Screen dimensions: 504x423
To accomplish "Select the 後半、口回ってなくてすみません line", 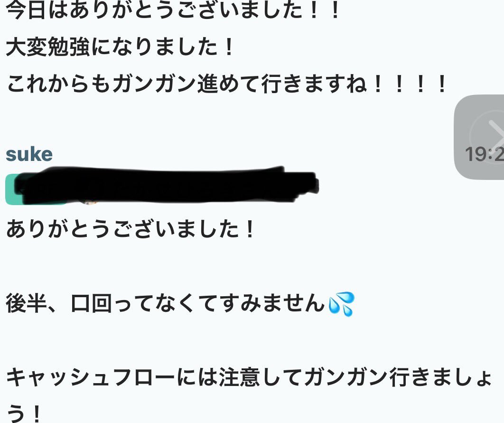I will tap(180, 304).
